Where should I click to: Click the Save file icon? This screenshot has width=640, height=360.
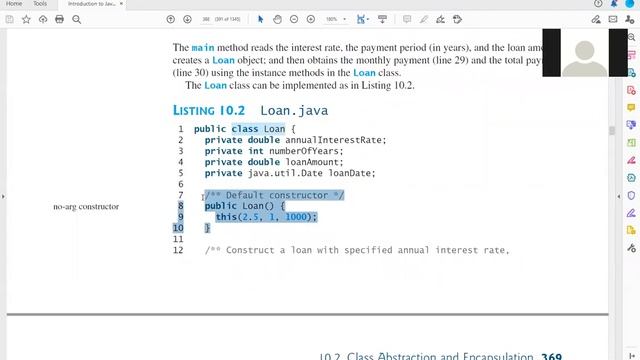pyautogui.click(x=9, y=19)
